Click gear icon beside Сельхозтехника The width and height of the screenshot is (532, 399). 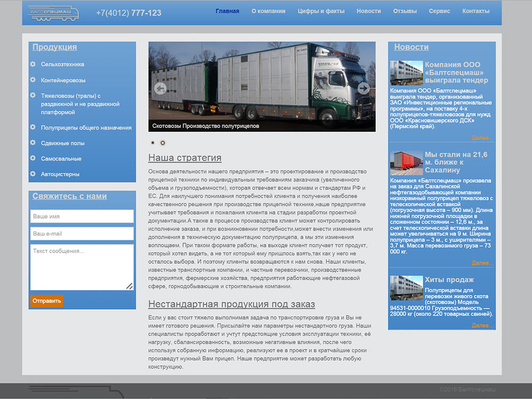(33, 64)
